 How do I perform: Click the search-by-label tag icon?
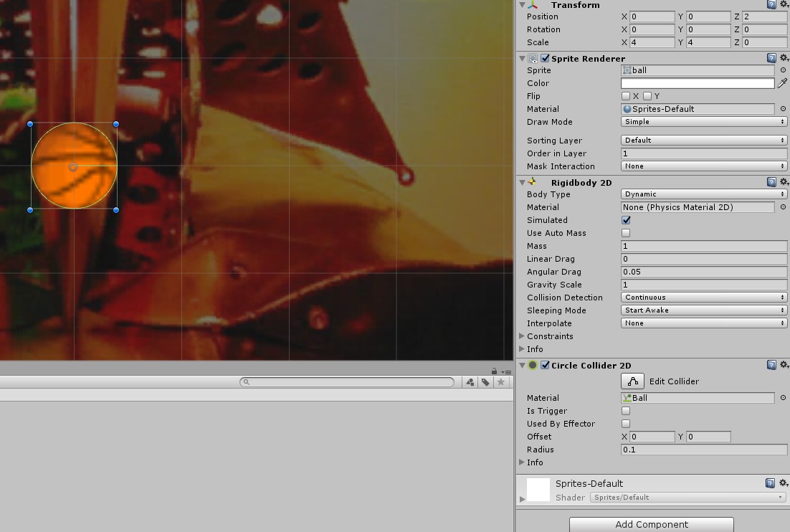[485, 382]
